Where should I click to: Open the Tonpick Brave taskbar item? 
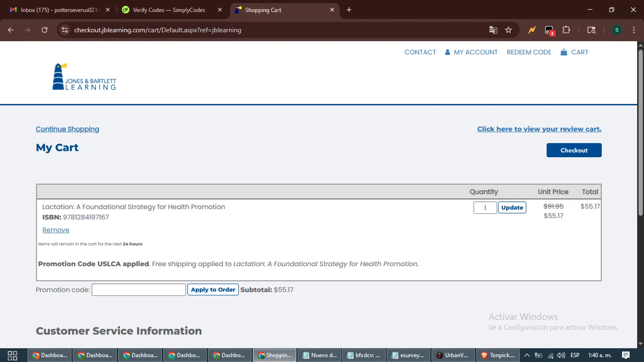point(498,356)
